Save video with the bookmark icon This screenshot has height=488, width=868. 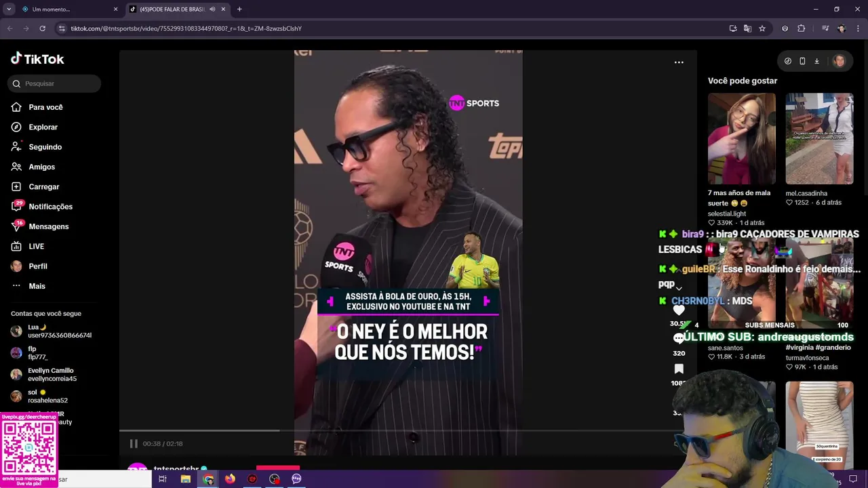pos(679,369)
